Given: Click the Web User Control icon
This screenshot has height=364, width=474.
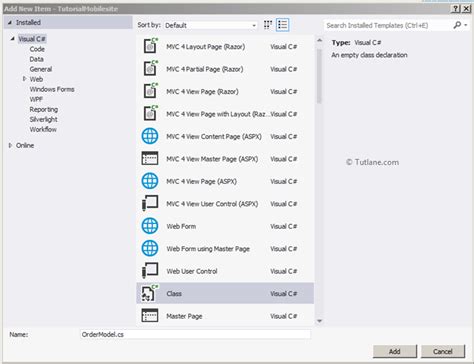Looking at the screenshot, I should (150, 271).
